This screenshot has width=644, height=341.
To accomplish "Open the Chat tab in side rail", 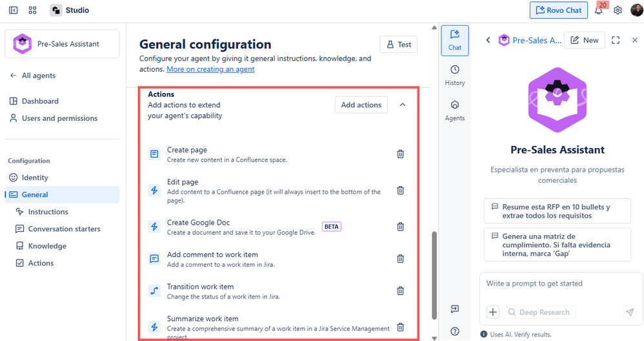I will click(x=455, y=40).
